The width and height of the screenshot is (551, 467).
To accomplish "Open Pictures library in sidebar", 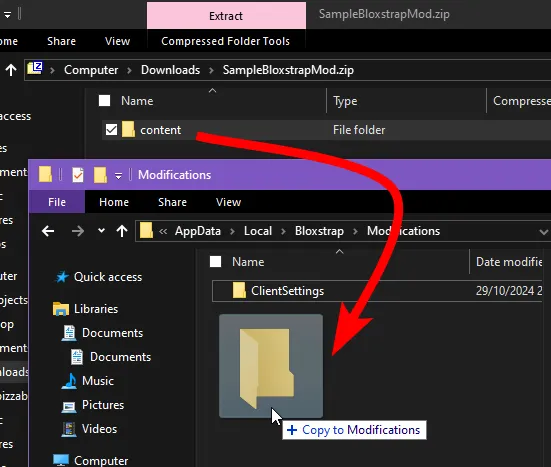I will (103, 405).
